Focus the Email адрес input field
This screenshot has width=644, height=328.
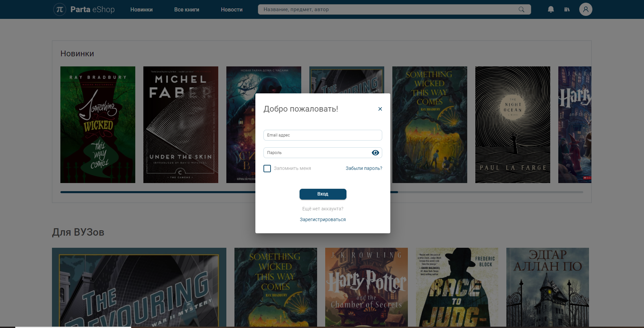click(323, 135)
